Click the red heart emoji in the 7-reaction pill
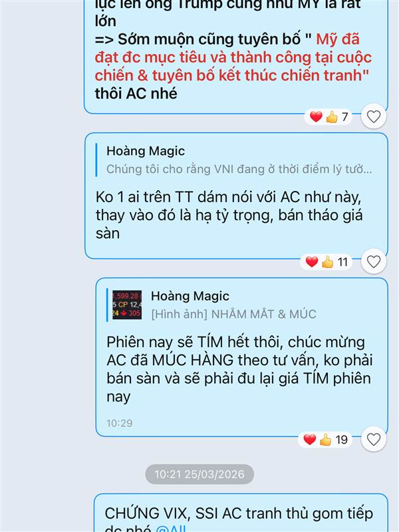The width and height of the screenshot is (399, 532). (x=316, y=117)
